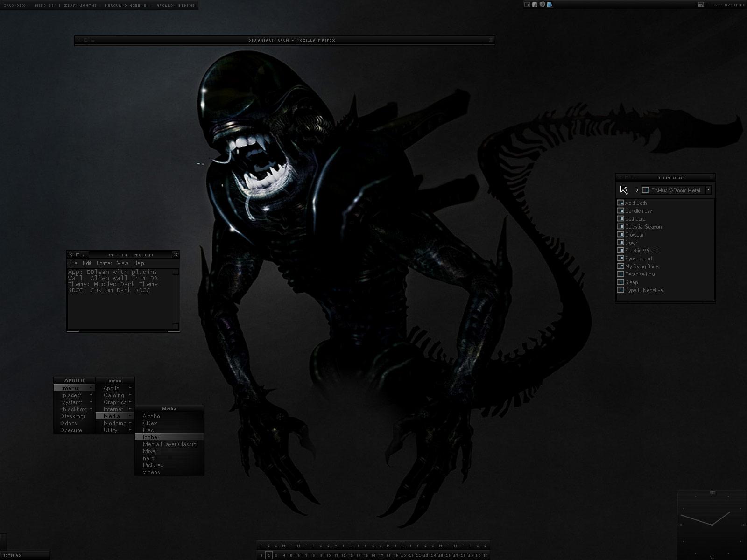Expand the :places: submenu
Screen dimensions: 747x560
click(74, 395)
